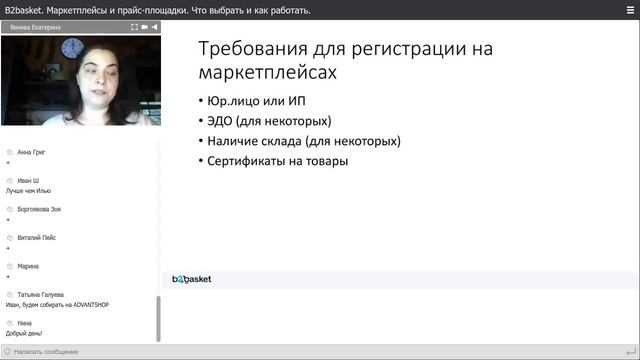Mute the presenter audio speaker icon

click(x=154, y=27)
